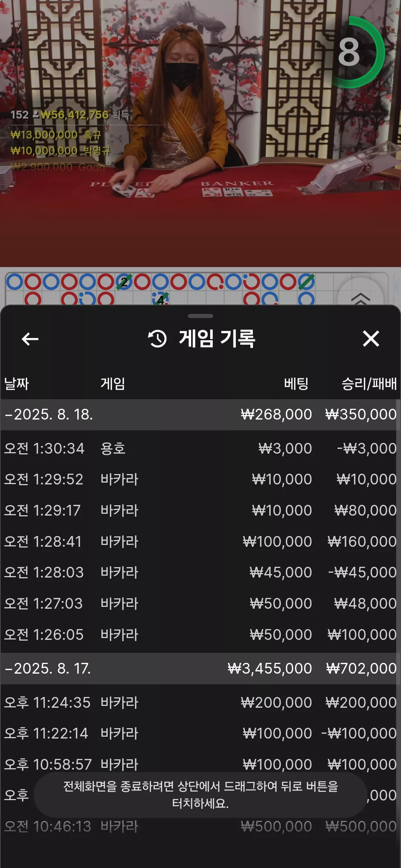Dismiss the fullscreen exit hint toast

coord(200,795)
